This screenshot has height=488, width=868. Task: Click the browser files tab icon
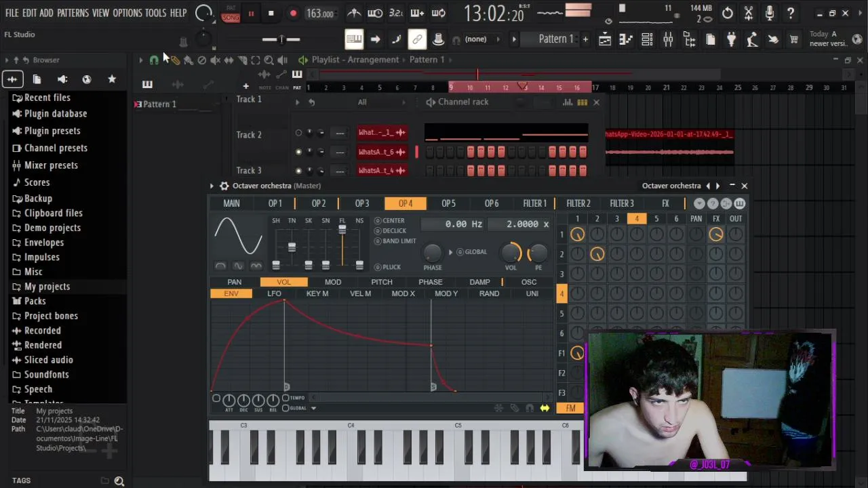(37, 79)
